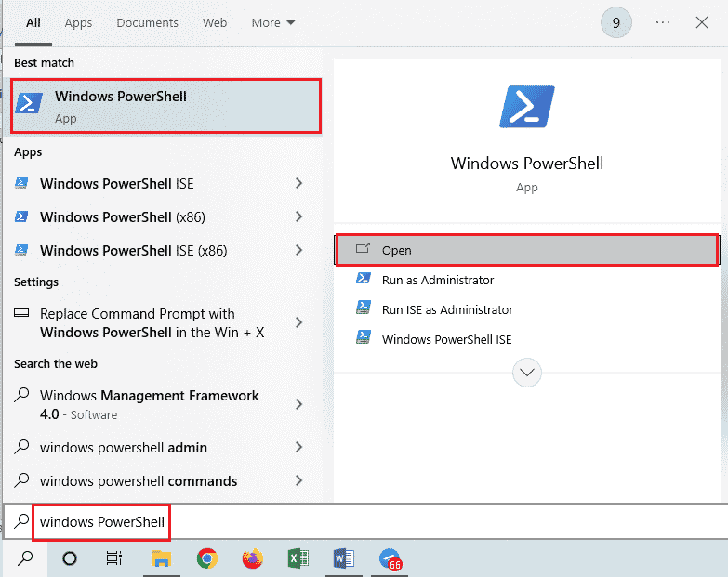Click the Windows PowerShell (x86) app icon
The image size is (728, 577).
tap(21, 216)
